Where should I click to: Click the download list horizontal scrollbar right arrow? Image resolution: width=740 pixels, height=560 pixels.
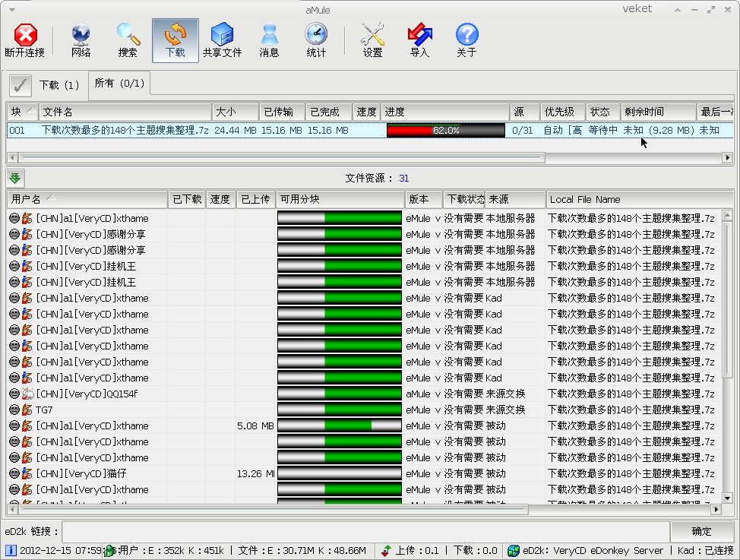728,158
